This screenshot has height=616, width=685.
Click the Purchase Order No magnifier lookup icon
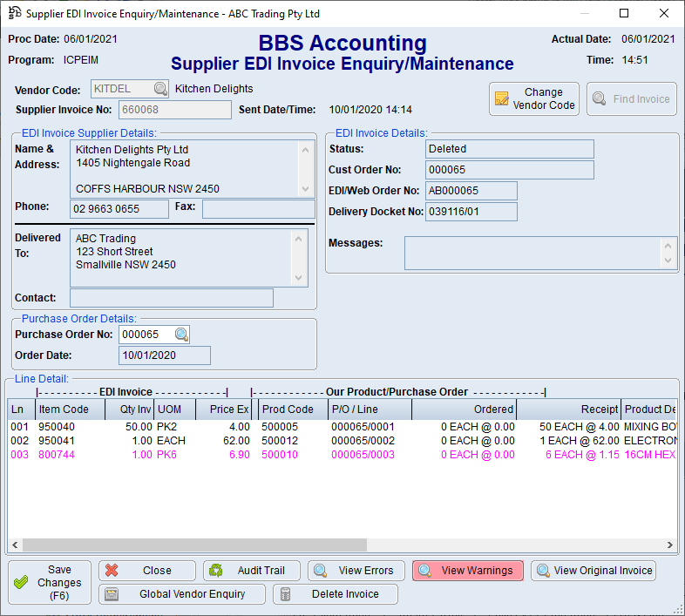[x=181, y=335]
